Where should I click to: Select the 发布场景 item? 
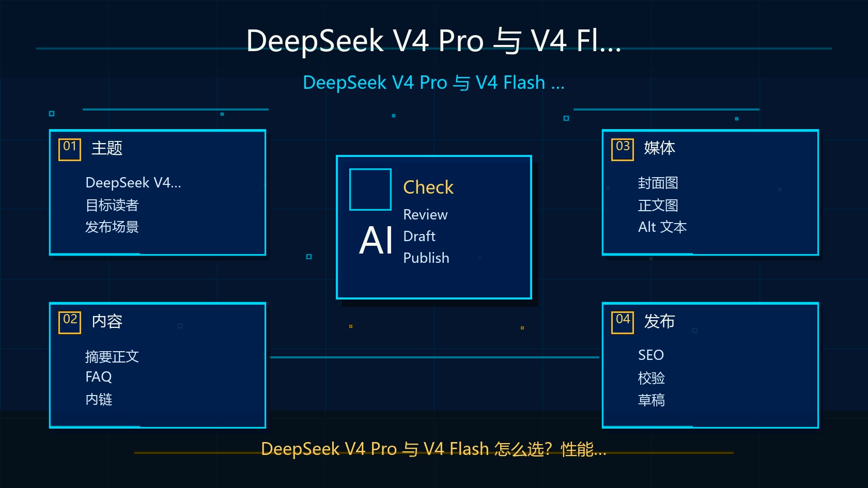tap(112, 227)
